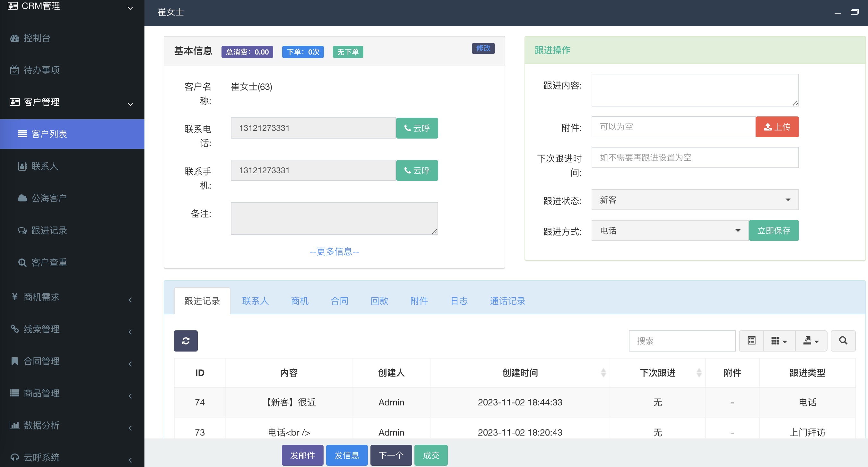Click the 发邮件 button
This screenshot has height=467, width=868.
302,455
